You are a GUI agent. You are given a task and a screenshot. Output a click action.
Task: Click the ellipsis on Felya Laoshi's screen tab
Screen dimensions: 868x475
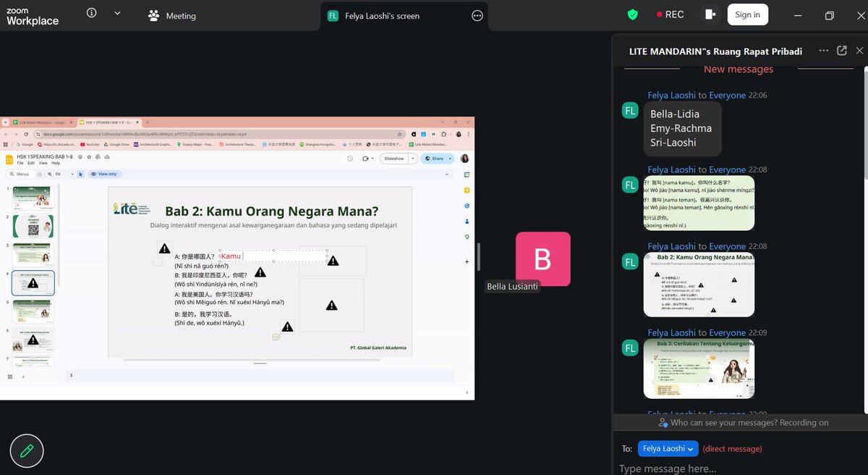coord(477,14)
